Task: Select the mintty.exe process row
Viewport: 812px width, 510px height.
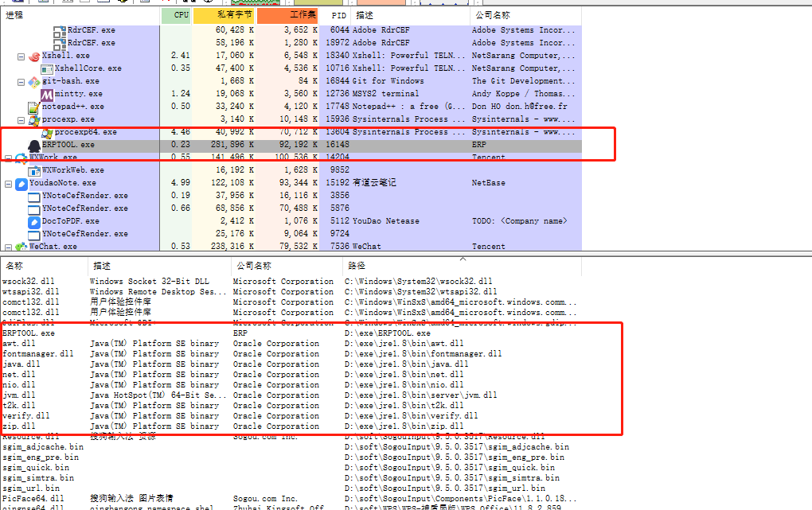Action: coord(291,94)
